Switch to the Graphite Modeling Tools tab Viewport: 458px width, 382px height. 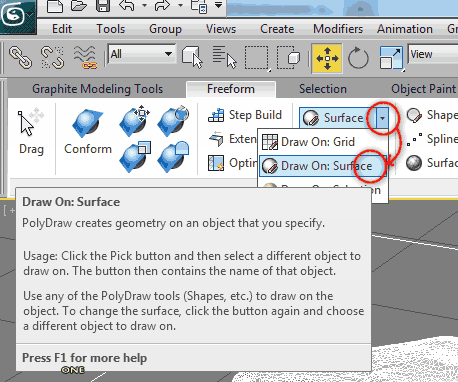(97, 89)
